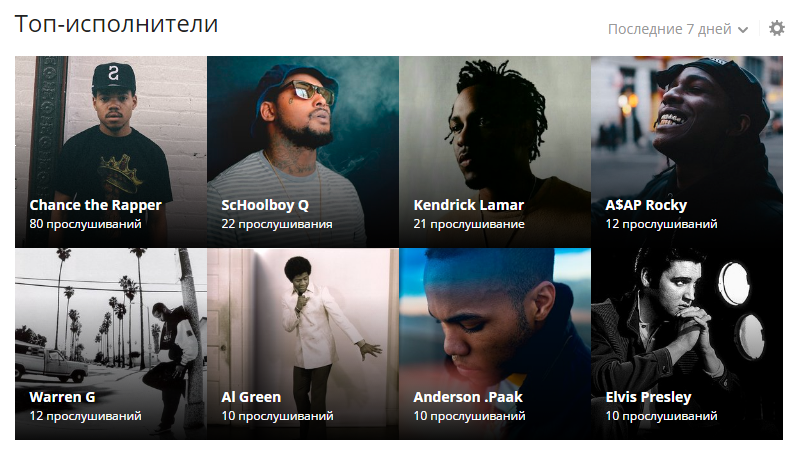Open the Anderson .Paak artist link
The width and height of the screenshot is (790, 455).
pos(468,397)
